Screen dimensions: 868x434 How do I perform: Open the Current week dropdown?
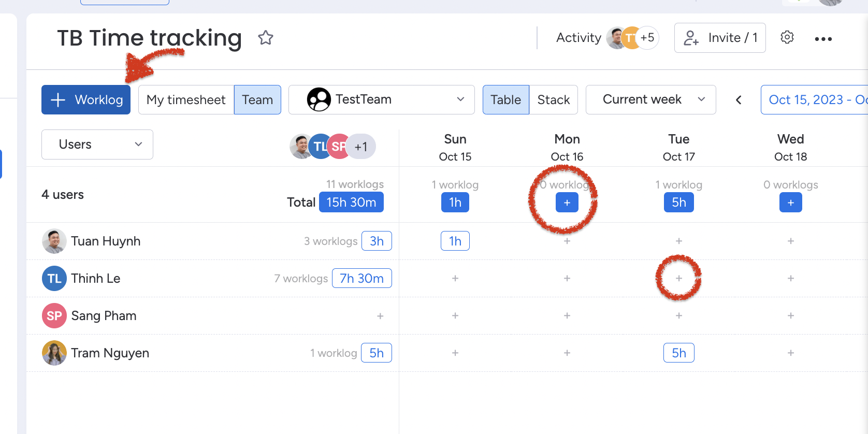[650, 100]
